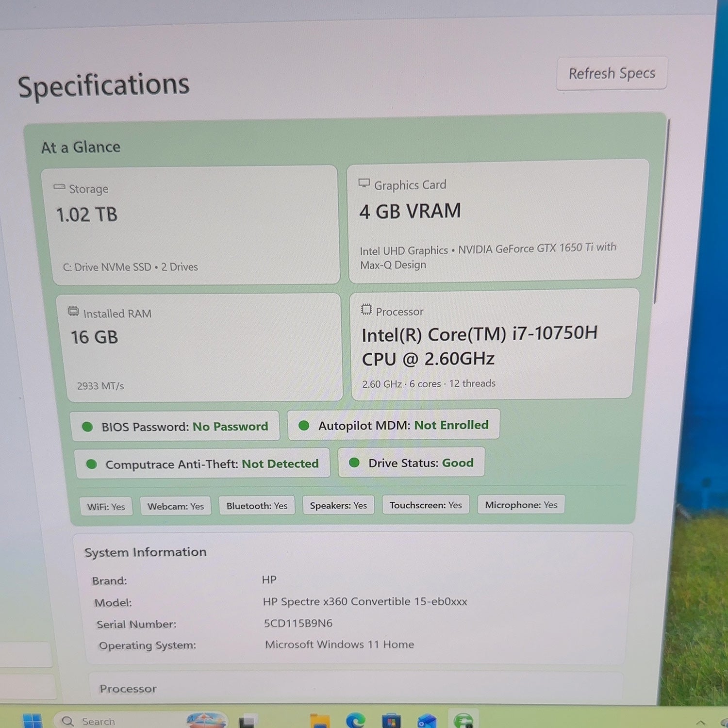Image resolution: width=728 pixels, height=728 pixels.
Task: Show hidden system tray icons chevron
Action: click(x=700, y=722)
